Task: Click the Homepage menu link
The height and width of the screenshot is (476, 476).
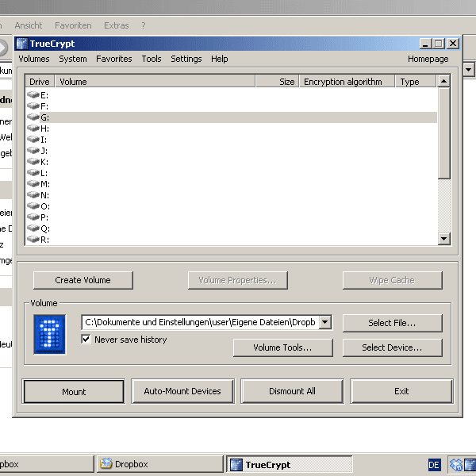Action: point(428,59)
